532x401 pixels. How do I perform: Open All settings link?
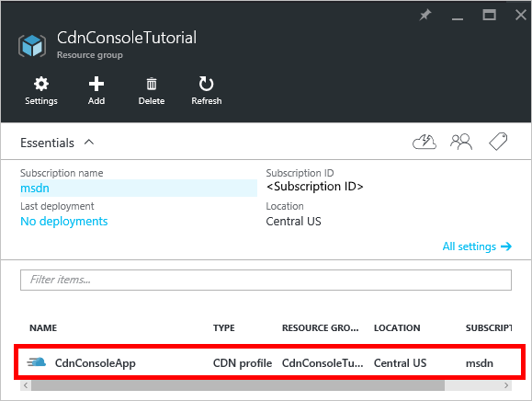coord(477,246)
